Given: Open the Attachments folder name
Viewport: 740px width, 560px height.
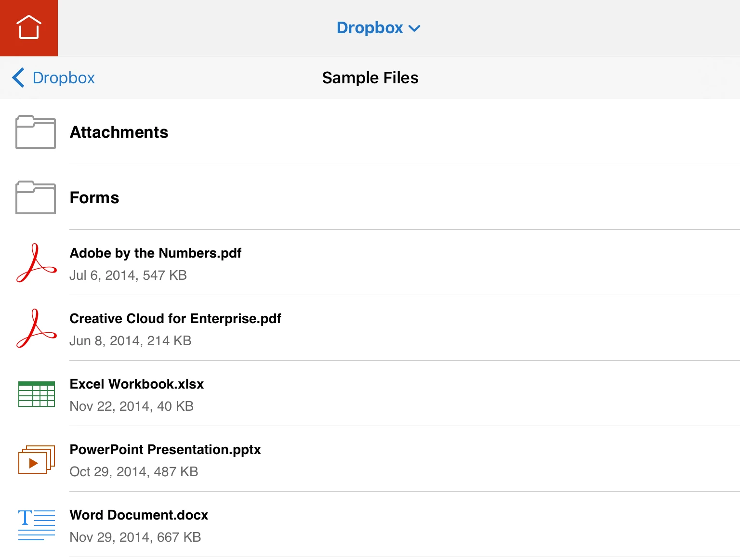Looking at the screenshot, I should pos(119,132).
